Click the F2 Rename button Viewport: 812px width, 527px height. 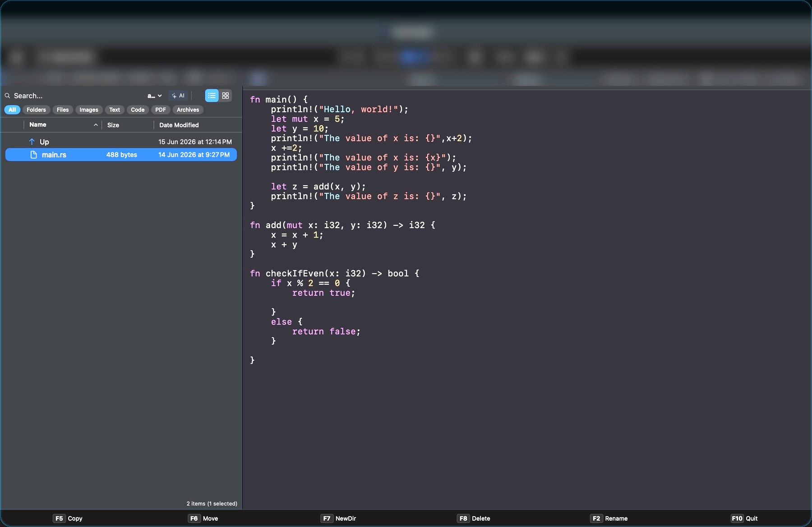coord(609,518)
